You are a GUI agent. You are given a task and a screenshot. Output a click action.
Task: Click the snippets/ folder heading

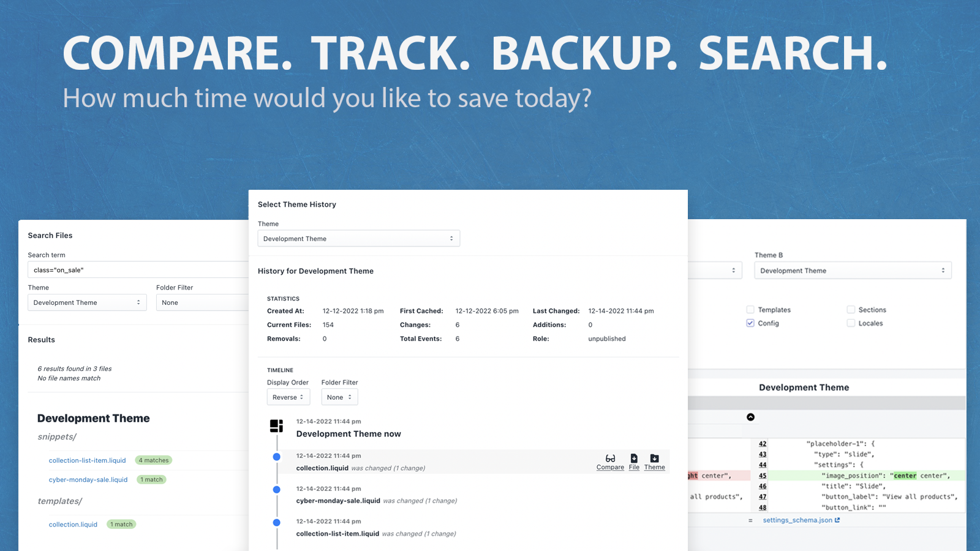(x=57, y=437)
